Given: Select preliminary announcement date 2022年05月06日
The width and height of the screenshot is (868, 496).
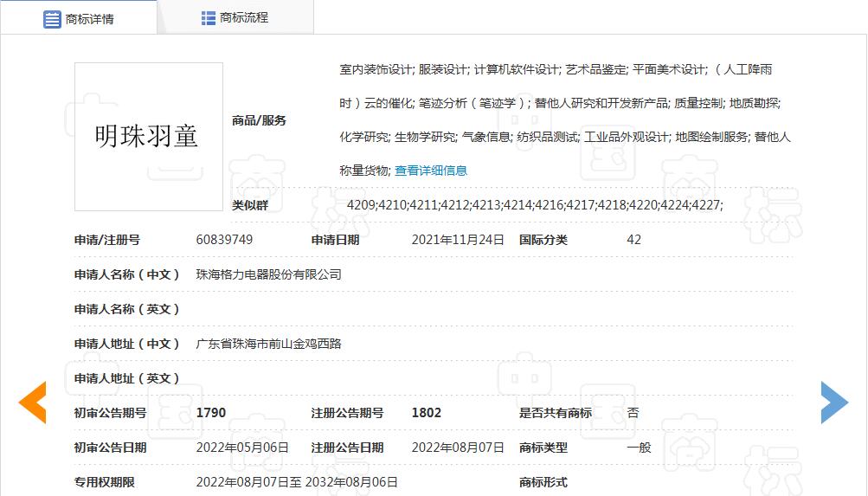Looking at the screenshot, I should [x=242, y=448].
